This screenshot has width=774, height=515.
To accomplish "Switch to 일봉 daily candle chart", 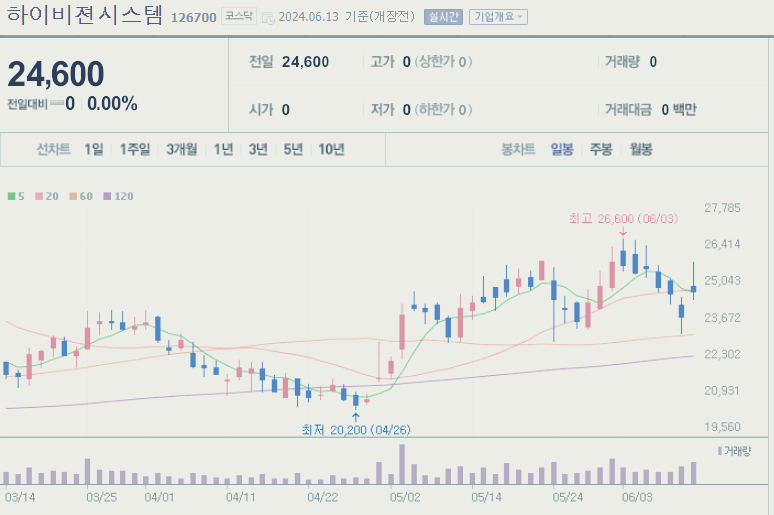I will tap(562, 149).
